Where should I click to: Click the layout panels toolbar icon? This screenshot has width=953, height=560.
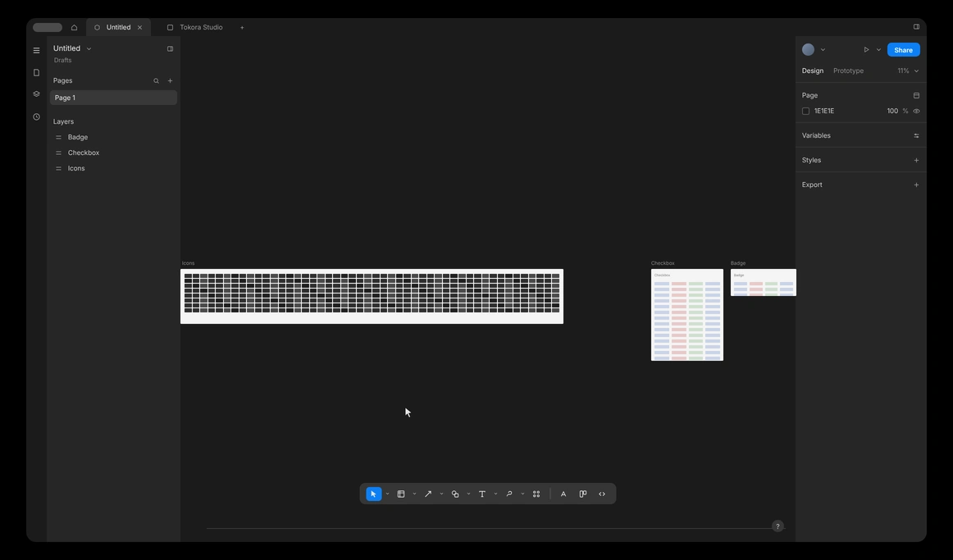(x=583, y=494)
